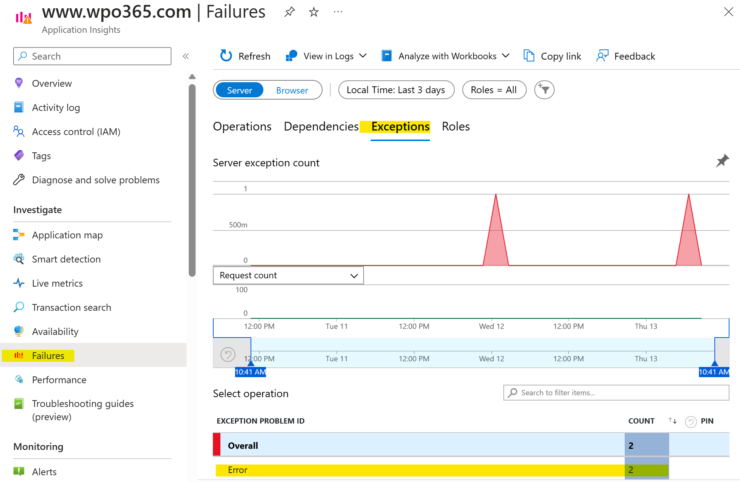Expand View in Logs dropdown arrow

[362, 56]
